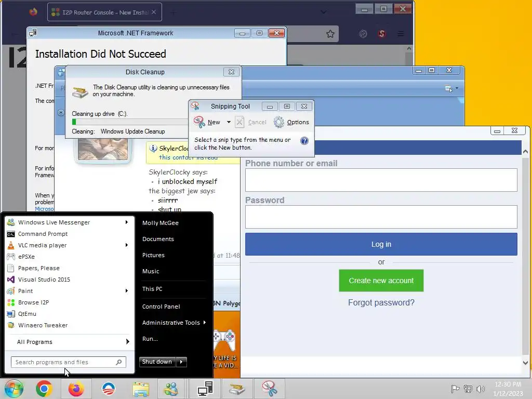Close the I2P Router Console tab

tap(154, 12)
